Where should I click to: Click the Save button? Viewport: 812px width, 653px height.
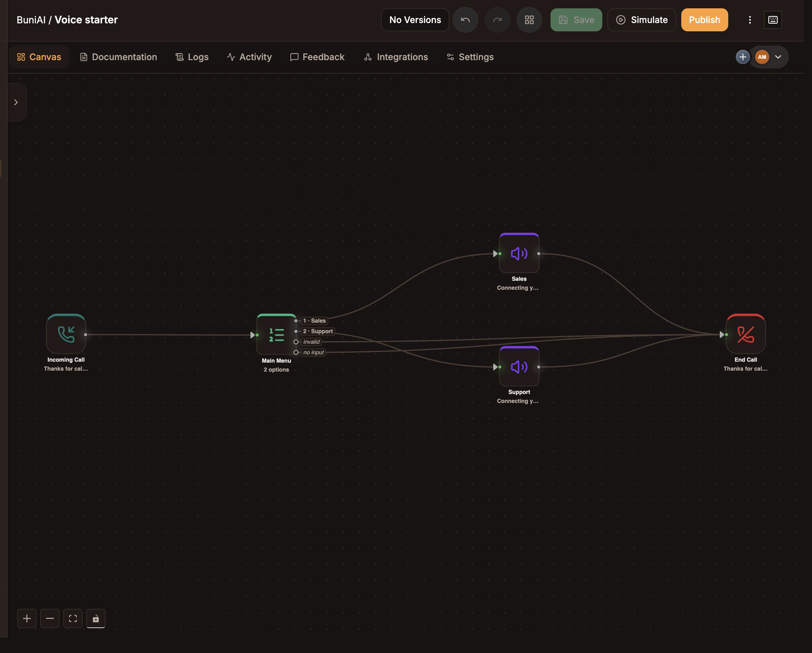576,20
